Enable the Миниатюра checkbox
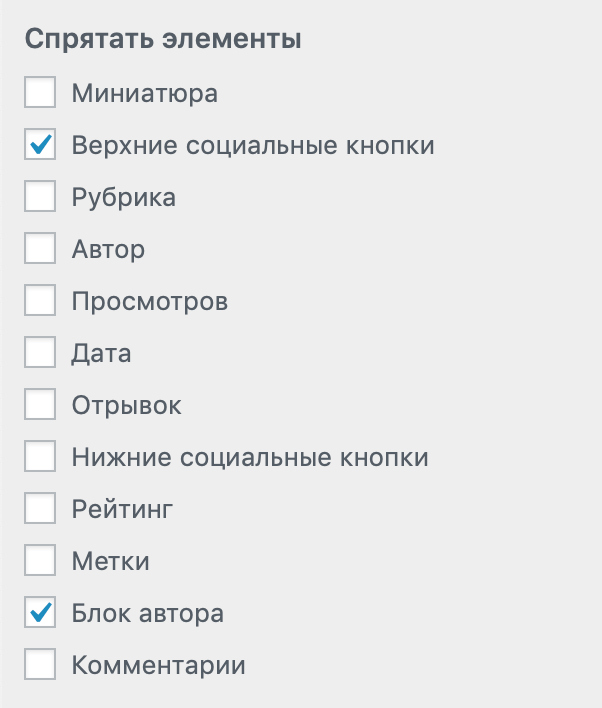Screen dimensions: 602x708 tap(40, 94)
